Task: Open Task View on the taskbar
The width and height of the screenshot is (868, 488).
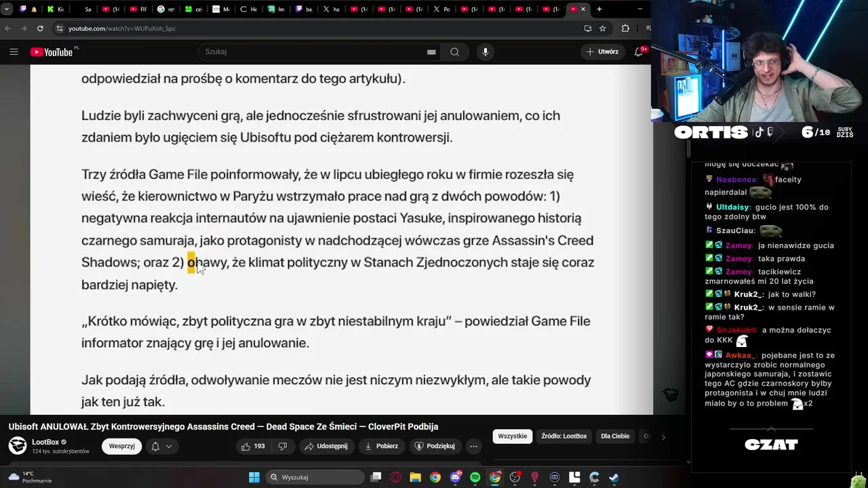Action: coord(376,477)
